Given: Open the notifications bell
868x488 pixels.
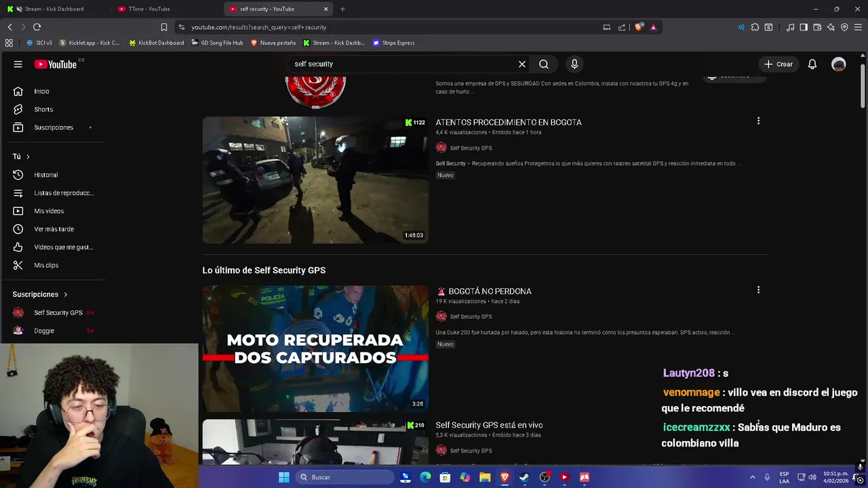Looking at the screenshot, I should (812, 64).
